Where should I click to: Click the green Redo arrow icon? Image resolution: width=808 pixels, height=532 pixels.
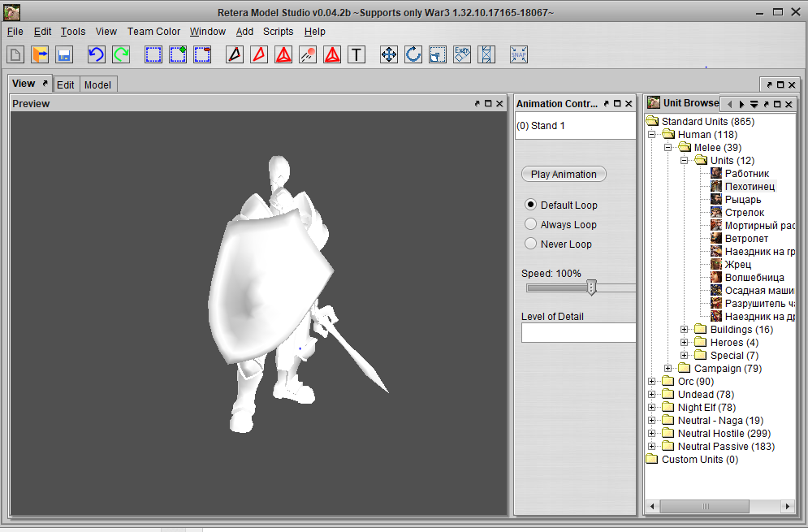(x=121, y=54)
